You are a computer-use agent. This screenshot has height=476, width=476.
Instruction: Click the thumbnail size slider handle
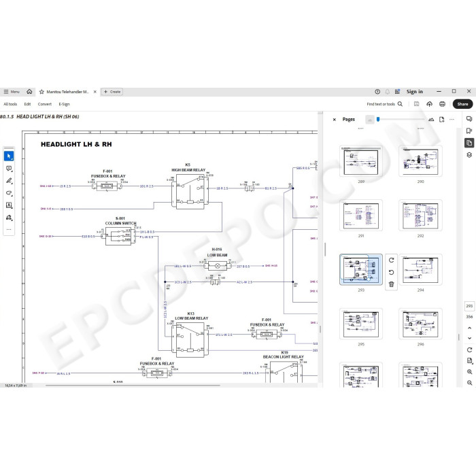378,119
